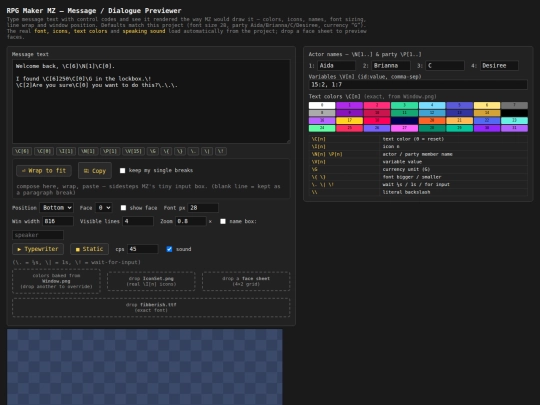The image size is (540, 405).
Task: Edit actor 4 name field Desiree
Action: [499, 65]
